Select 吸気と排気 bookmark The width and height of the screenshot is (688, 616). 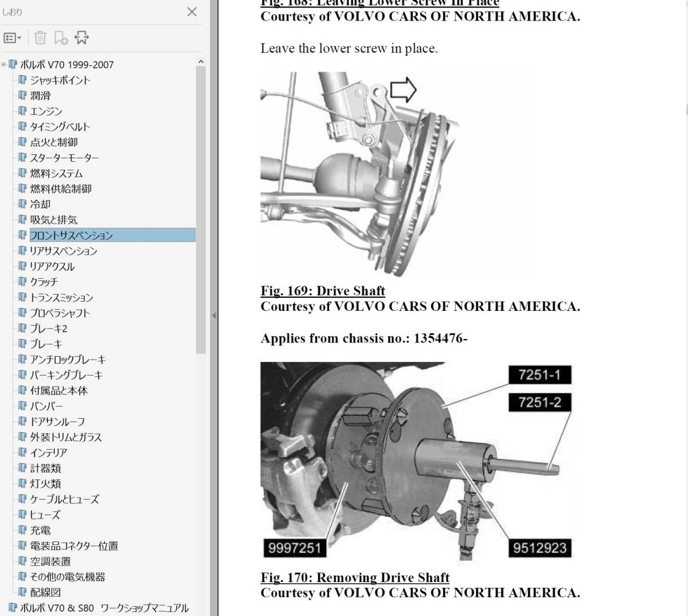tap(53, 220)
